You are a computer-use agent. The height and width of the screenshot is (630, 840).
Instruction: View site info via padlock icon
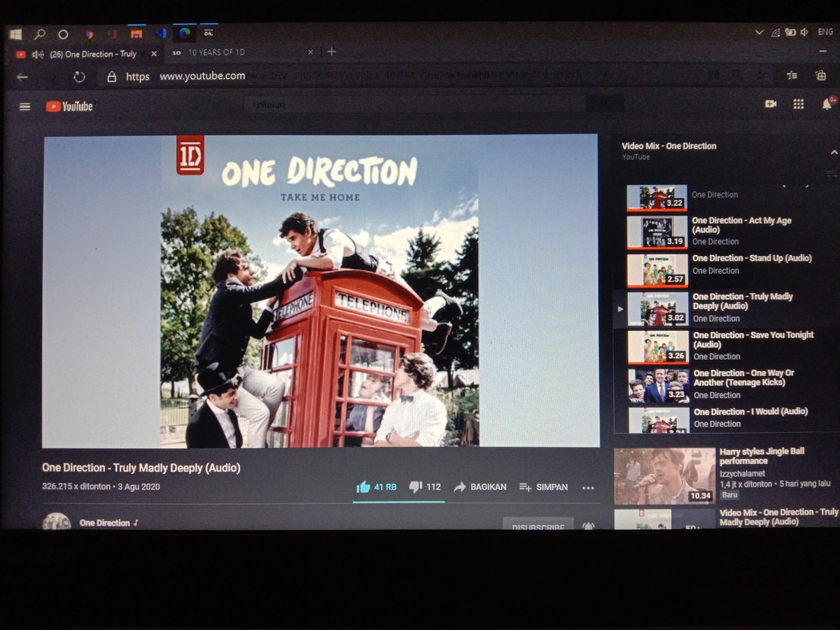point(111,77)
